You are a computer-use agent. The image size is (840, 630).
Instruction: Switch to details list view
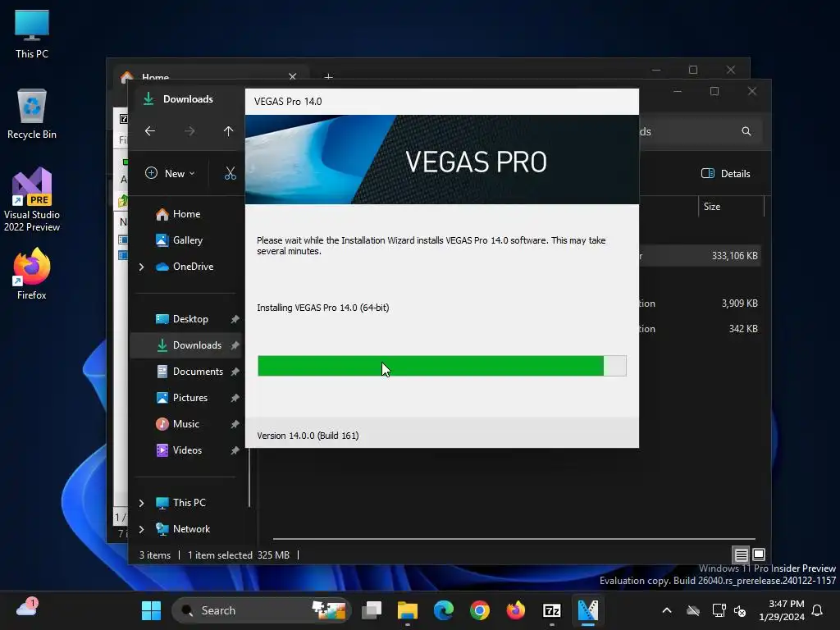coord(741,555)
